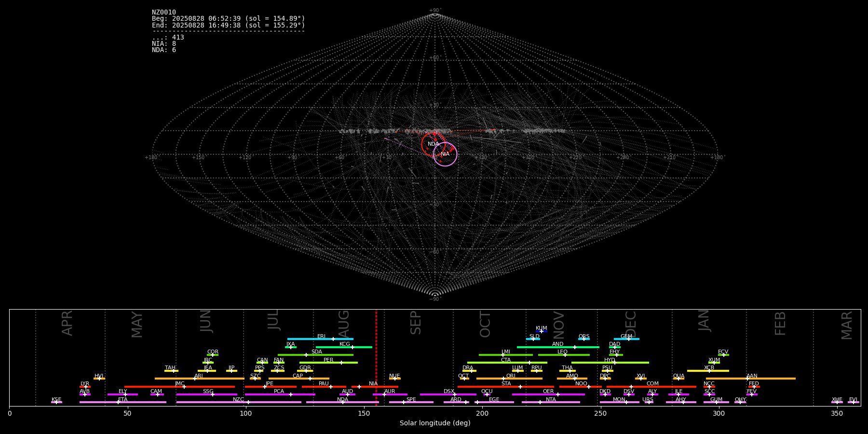Click the PAU shower label in timeline
The width and height of the screenshot is (868, 434).
pos(324,384)
